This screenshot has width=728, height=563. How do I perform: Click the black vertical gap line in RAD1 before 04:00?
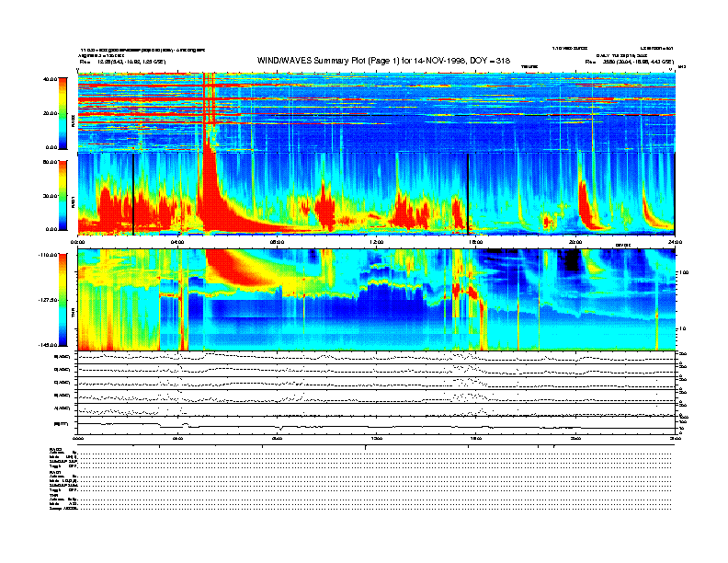[133, 194]
